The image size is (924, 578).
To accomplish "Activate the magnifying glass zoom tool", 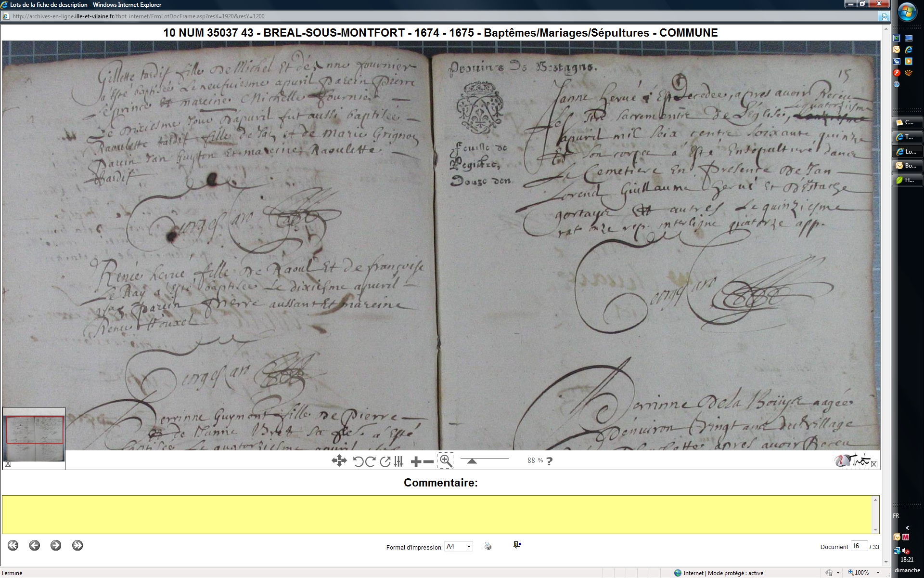I will [x=446, y=461].
